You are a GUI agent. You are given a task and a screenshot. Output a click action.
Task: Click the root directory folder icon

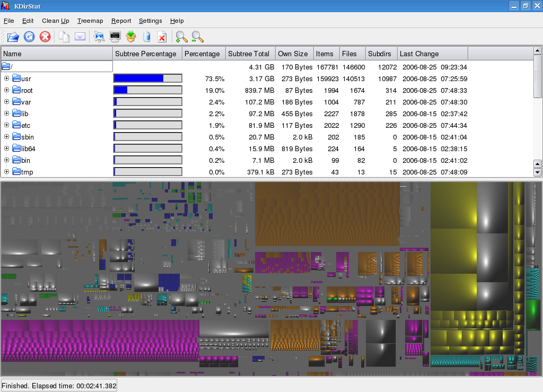(16, 90)
